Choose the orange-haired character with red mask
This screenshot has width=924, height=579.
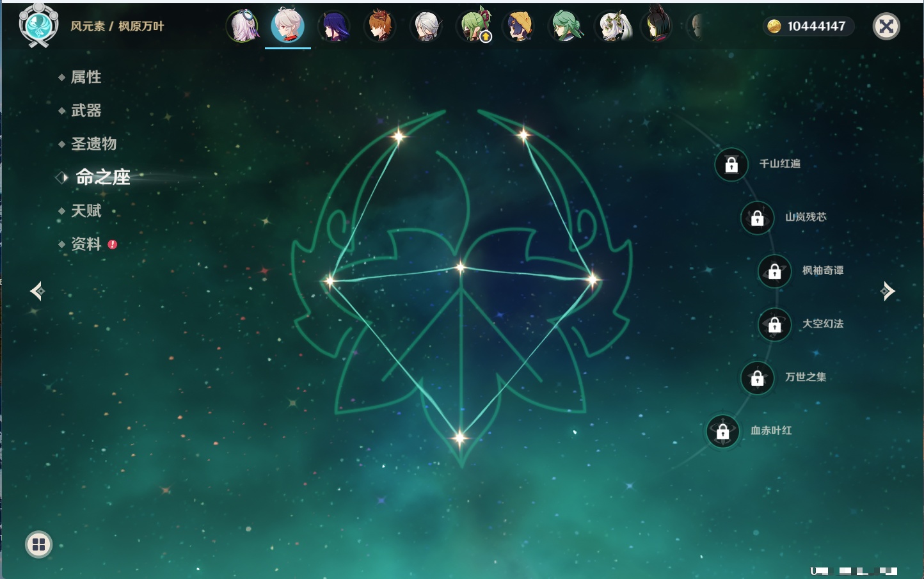pos(380,27)
